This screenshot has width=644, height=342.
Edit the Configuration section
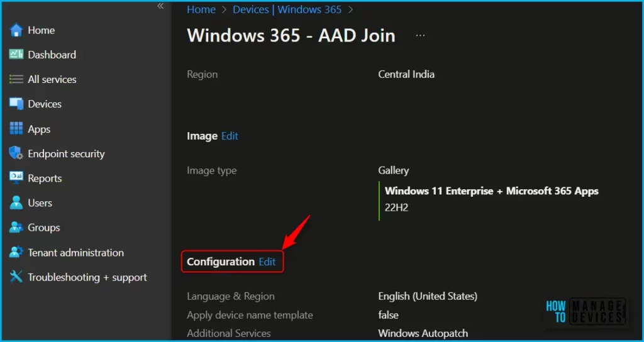[x=267, y=262]
